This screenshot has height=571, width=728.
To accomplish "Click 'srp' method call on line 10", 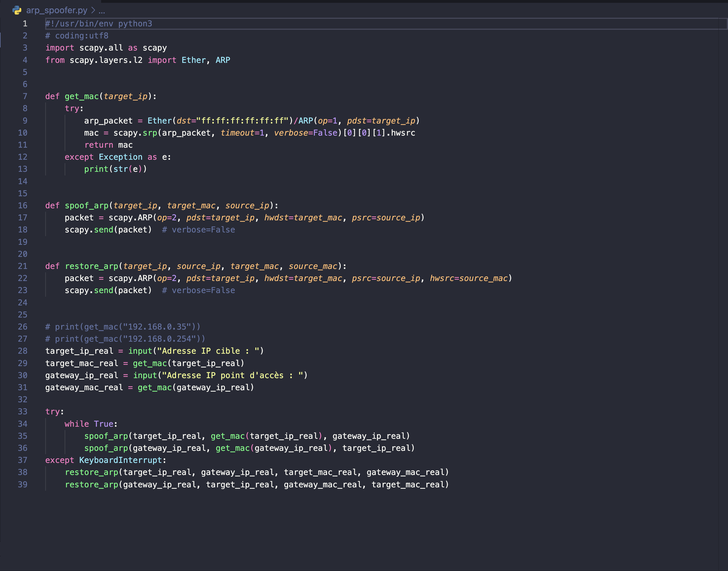I will point(150,133).
